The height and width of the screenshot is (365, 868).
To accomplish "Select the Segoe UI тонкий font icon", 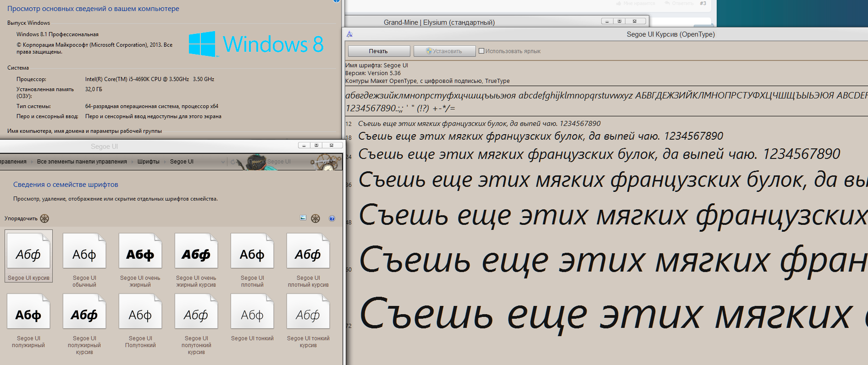I will coord(252,312).
